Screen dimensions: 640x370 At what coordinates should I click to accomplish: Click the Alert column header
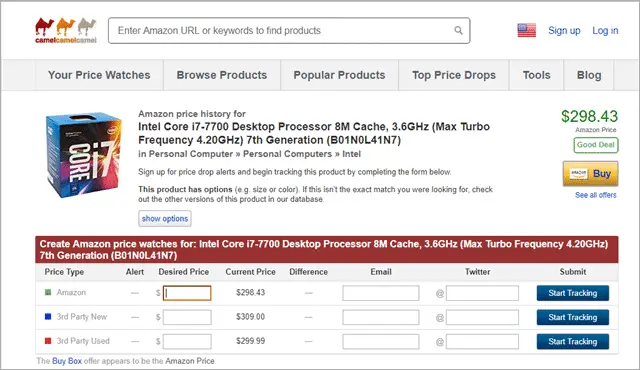coord(135,272)
